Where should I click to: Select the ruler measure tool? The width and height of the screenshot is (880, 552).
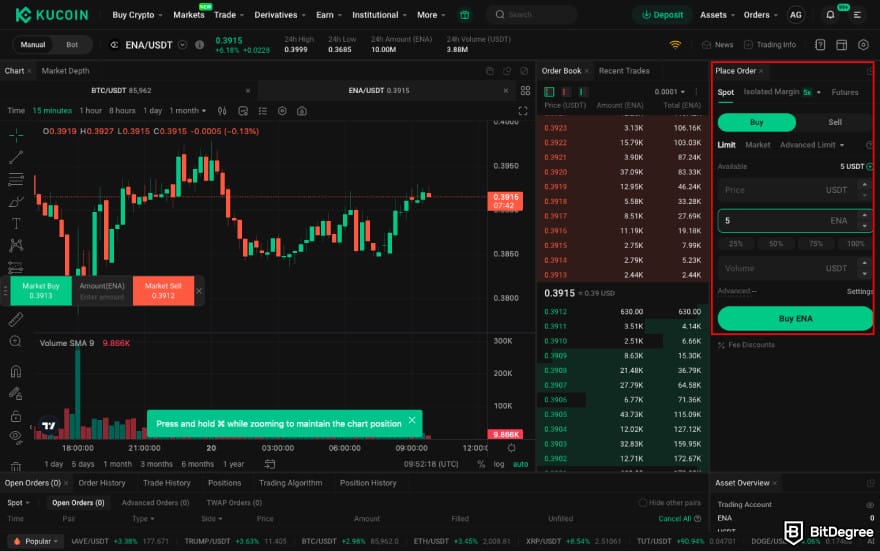(x=16, y=319)
